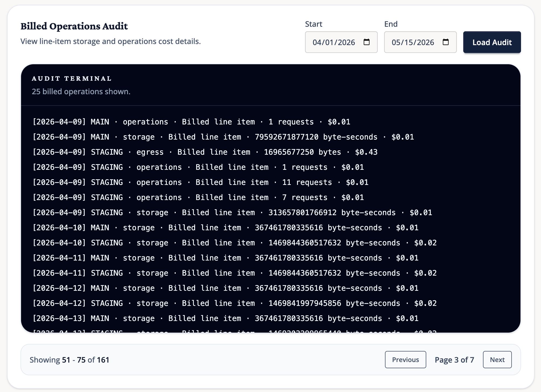Open the Start date calendar picker icon
Viewport: 541px width, 392px height.
coord(367,42)
